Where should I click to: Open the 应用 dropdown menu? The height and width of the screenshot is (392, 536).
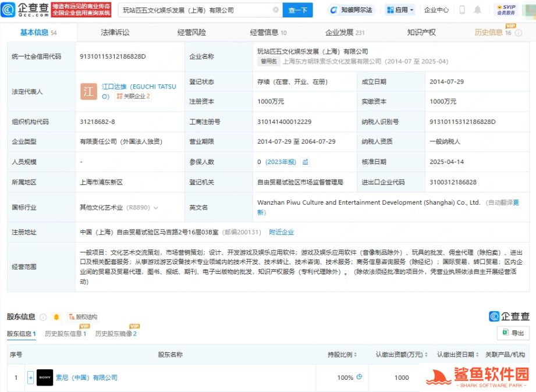(401, 10)
